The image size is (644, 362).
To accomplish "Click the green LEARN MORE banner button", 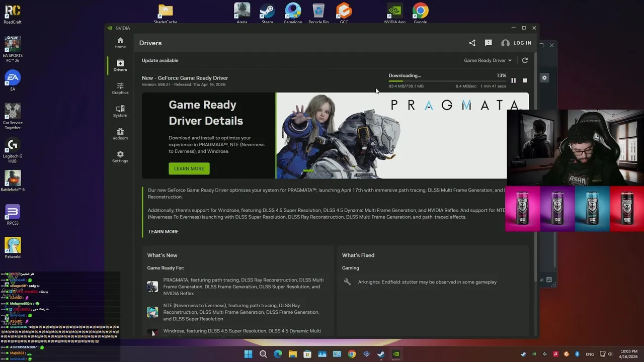I will (189, 168).
